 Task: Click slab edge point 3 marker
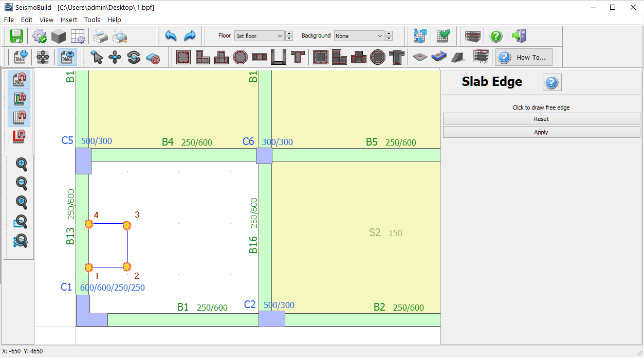tap(127, 225)
